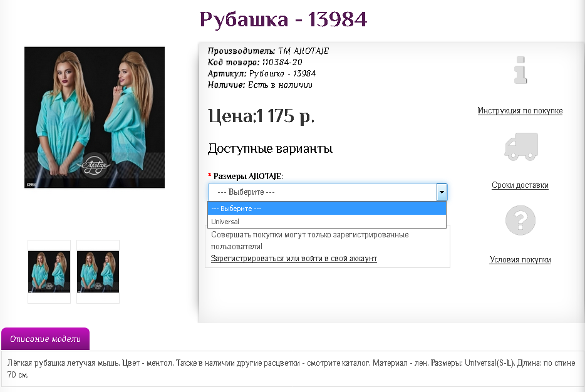
Task: Select the Universal size option
Action: coord(327,222)
